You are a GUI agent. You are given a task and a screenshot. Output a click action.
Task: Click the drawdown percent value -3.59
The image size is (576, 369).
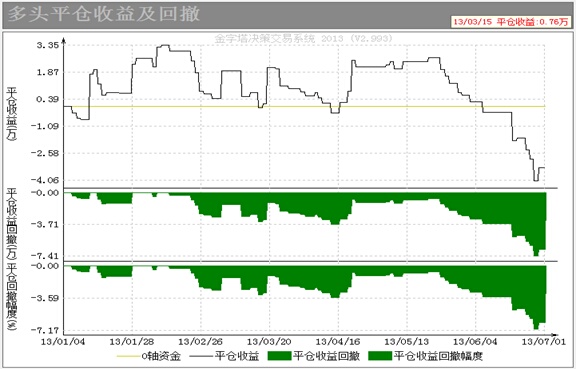pyautogui.click(x=44, y=298)
